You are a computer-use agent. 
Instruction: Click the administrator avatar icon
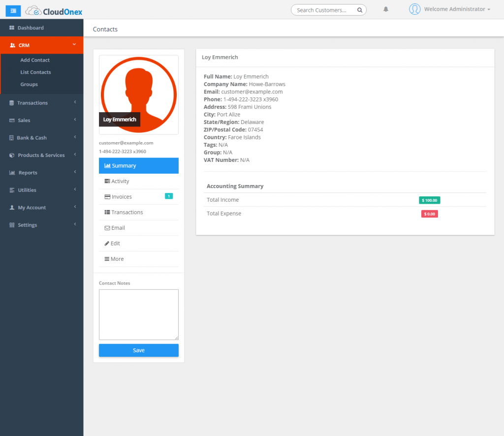click(x=415, y=9)
